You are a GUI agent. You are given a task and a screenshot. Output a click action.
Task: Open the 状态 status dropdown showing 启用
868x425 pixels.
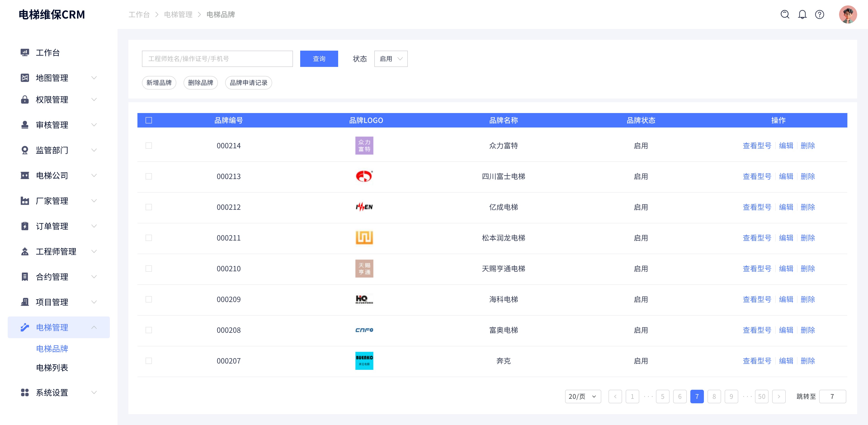[391, 59]
